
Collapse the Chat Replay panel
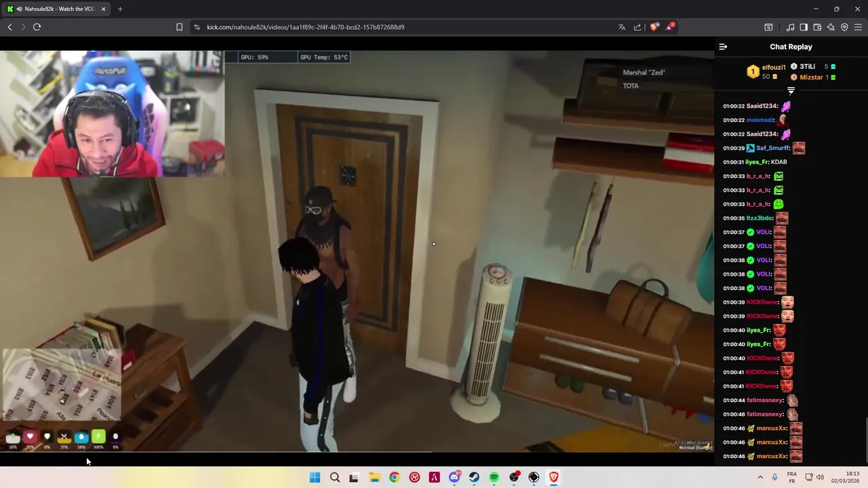tap(723, 47)
